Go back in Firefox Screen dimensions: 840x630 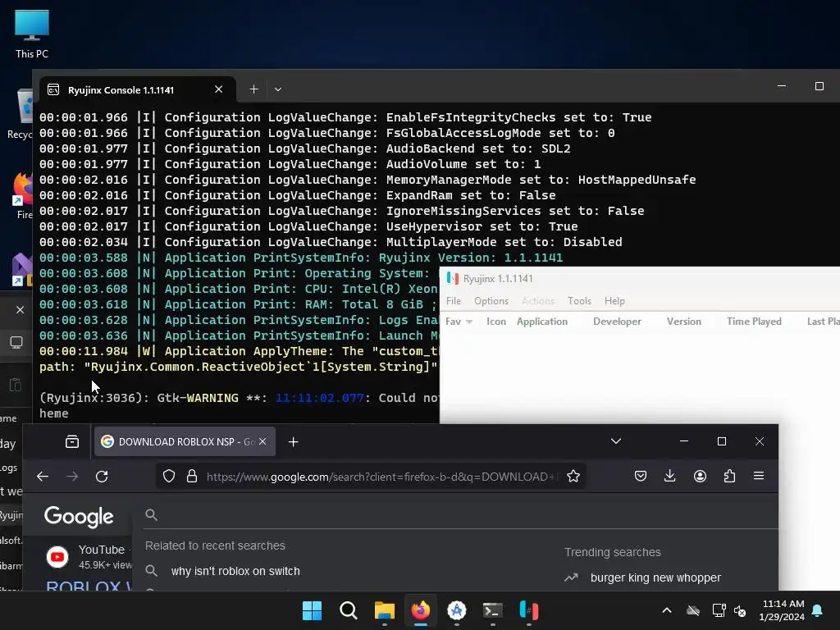pos(43,477)
